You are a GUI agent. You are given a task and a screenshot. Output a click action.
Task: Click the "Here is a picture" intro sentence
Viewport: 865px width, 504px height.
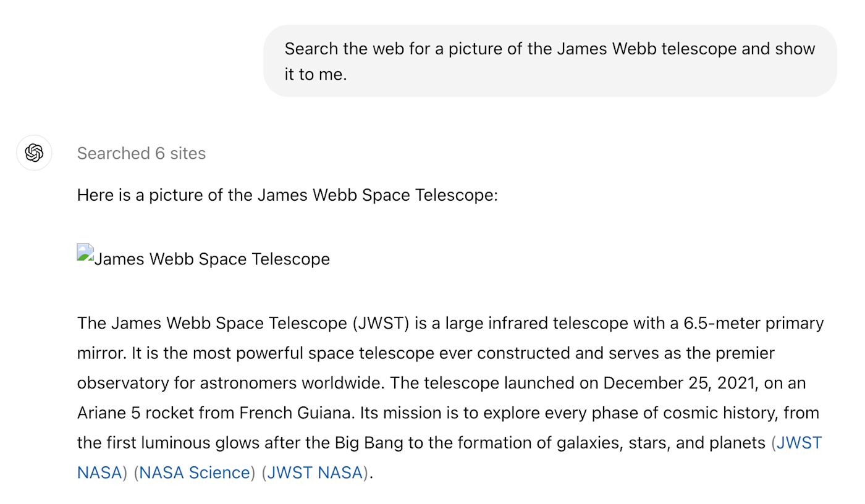[287, 195]
